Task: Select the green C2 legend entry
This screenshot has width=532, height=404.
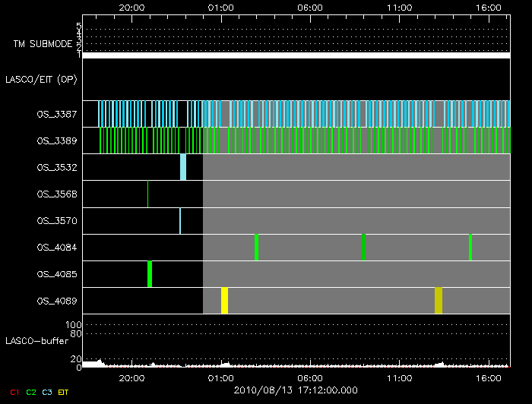Action: click(31, 392)
